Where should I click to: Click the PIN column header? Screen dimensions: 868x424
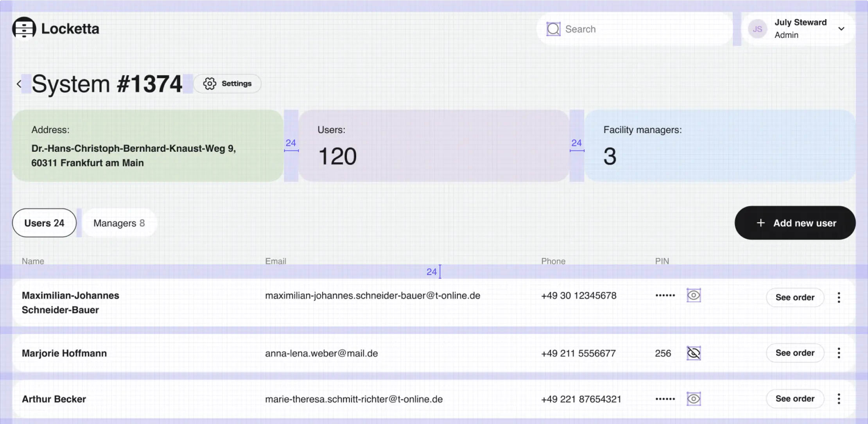(x=662, y=261)
